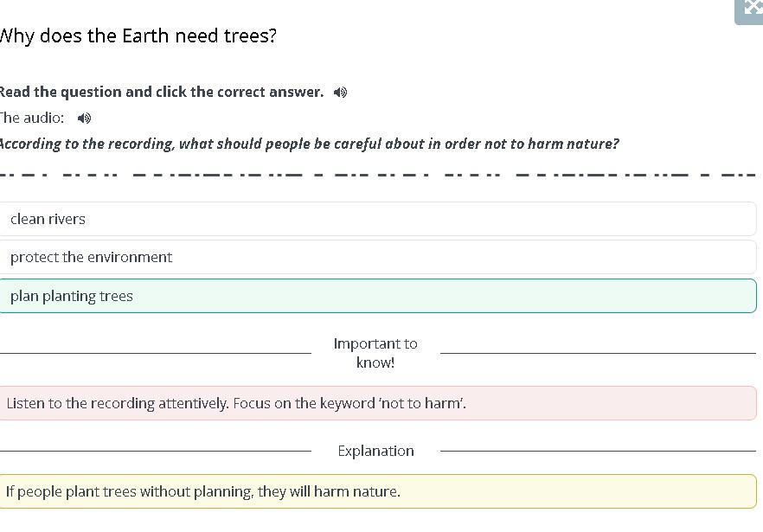Click the italic 'According to the recording' question

point(308,144)
